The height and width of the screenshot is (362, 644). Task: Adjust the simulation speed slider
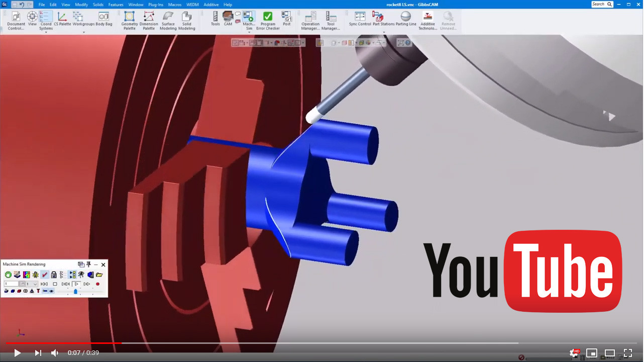(75, 291)
